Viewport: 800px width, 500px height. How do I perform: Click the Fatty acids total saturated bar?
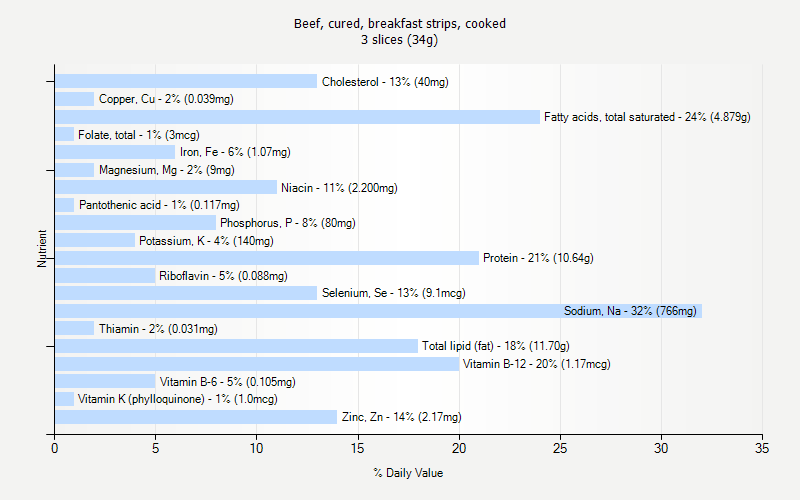point(297,117)
